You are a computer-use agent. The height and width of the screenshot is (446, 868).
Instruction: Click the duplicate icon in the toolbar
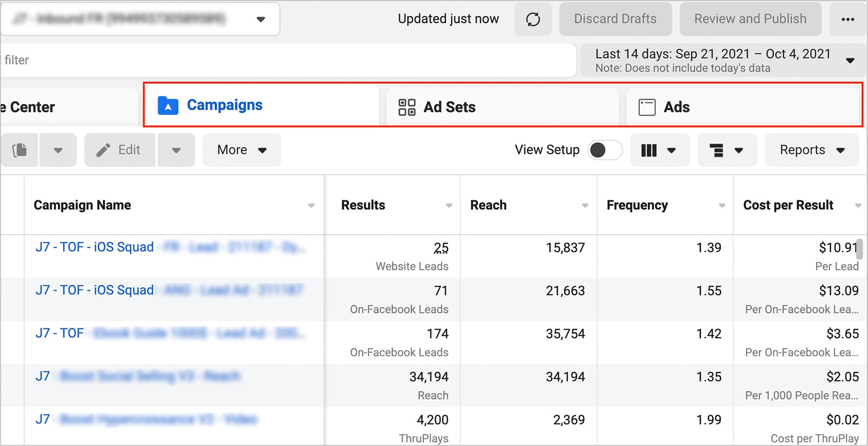(19, 150)
